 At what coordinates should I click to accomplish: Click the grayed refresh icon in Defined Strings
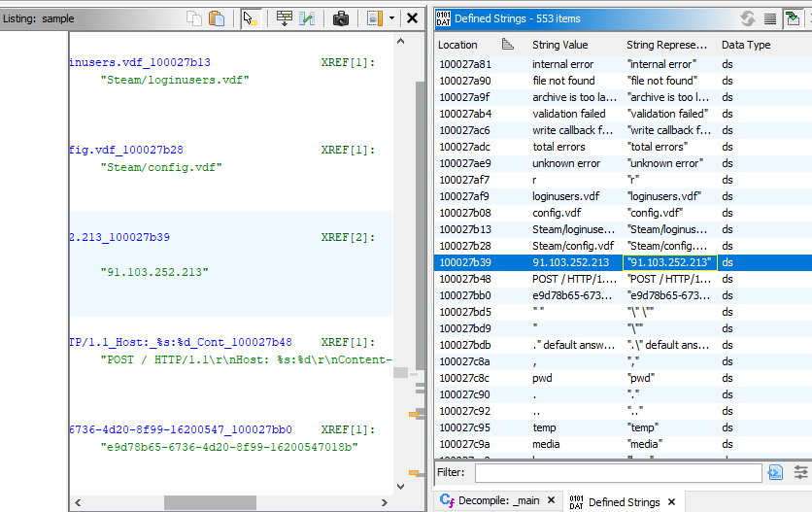pyautogui.click(x=747, y=18)
